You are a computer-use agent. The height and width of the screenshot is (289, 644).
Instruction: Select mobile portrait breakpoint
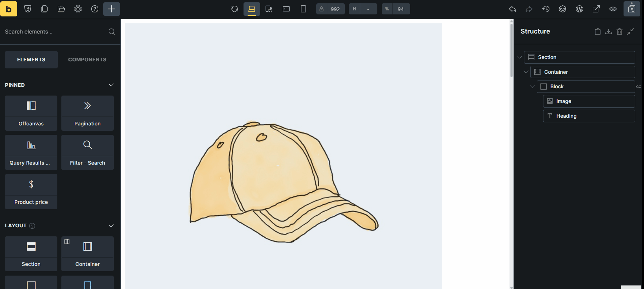click(303, 9)
